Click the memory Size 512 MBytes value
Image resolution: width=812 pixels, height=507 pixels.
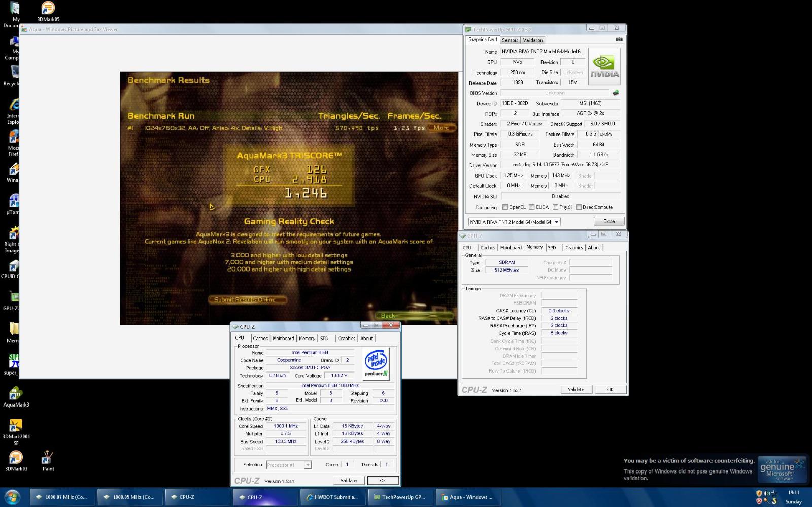[x=506, y=270]
